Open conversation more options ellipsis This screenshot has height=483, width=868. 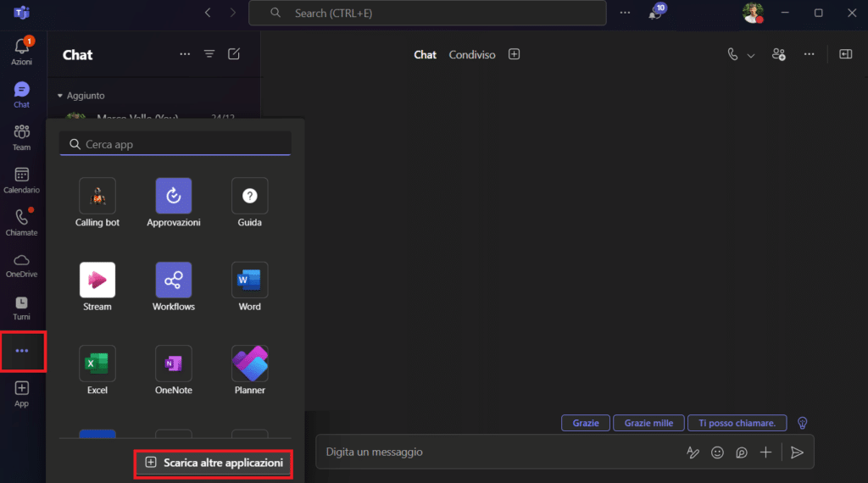[809, 54]
